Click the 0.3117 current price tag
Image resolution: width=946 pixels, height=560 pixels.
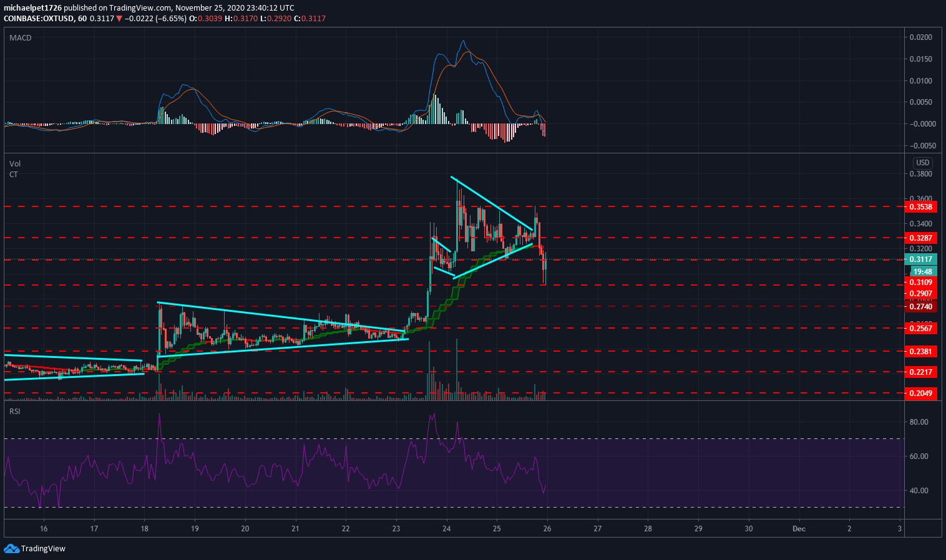click(920, 259)
